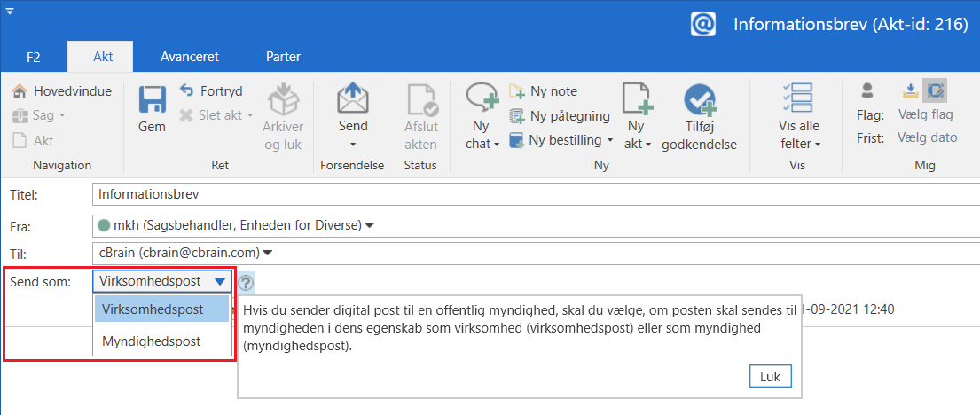Click the Fortryd undo icon
The height and width of the screenshot is (415, 980).
pos(187,91)
